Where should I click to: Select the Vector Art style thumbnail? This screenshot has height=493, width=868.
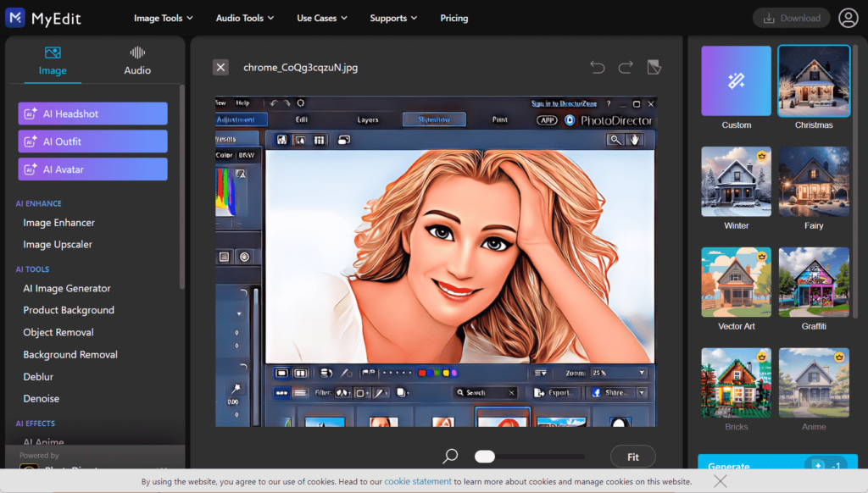tap(737, 282)
